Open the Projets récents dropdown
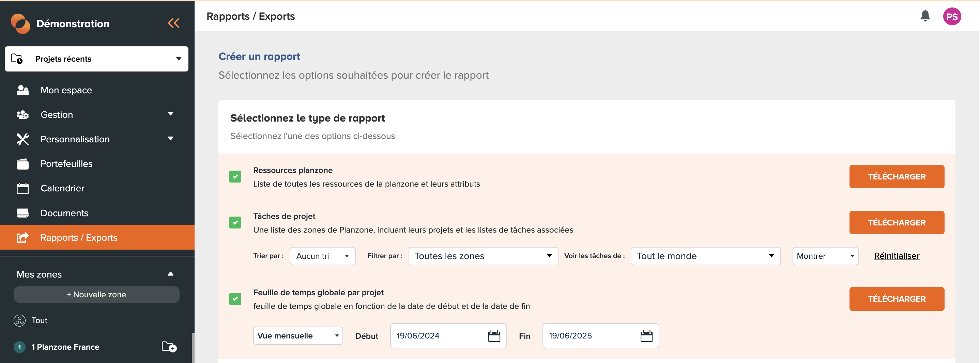The height and width of the screenshot is (363, 980). tap(96, 59)
